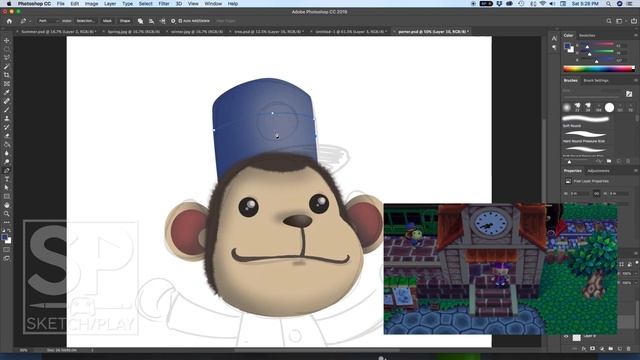The width and height of the screenshot is (640, 360).
Task: Hide the bottom layer's eye icon
Action: [x=566, y=337]
